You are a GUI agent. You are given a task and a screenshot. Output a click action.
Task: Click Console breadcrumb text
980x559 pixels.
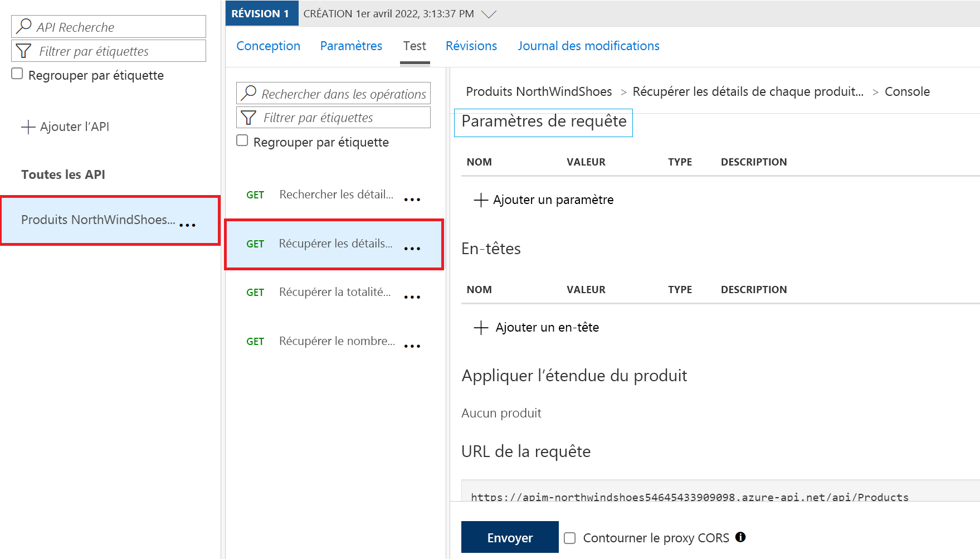click(907, 91)
